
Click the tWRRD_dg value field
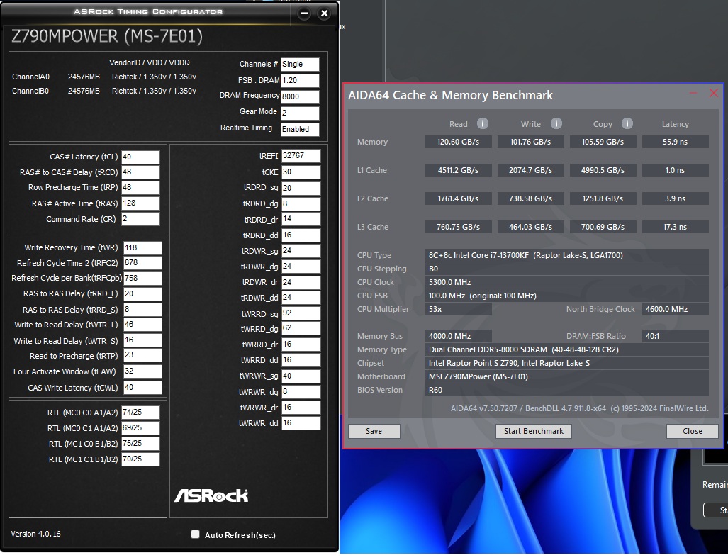(301, 329)
